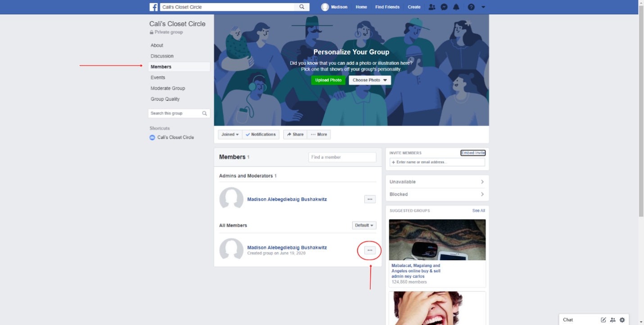Open friend requests icon
The image size is (644, 325).
click(x=431, y=7)
